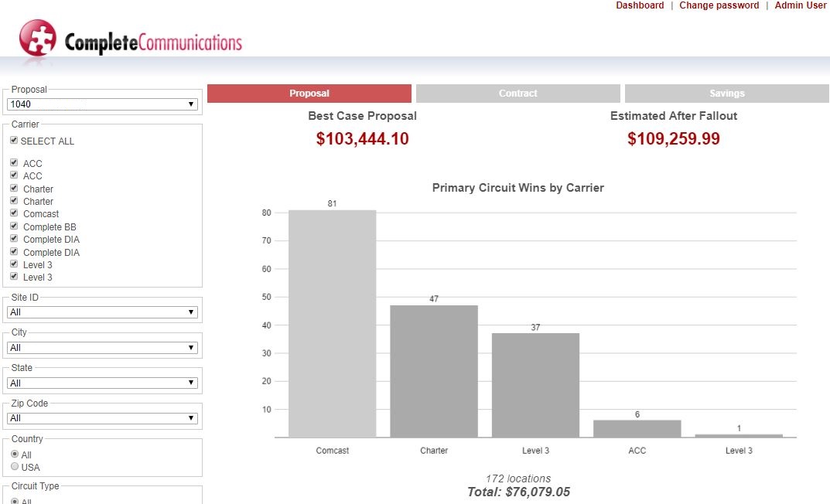Expand the Zip Code dropdown
Screen dimensions: 830x504
point(102,417)
